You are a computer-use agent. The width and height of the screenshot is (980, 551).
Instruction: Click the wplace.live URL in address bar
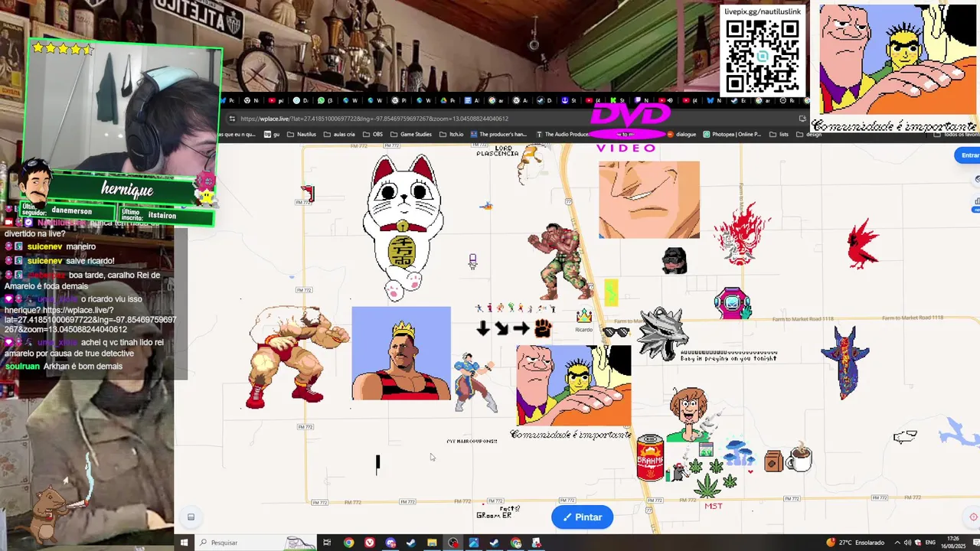click(374, 119)
